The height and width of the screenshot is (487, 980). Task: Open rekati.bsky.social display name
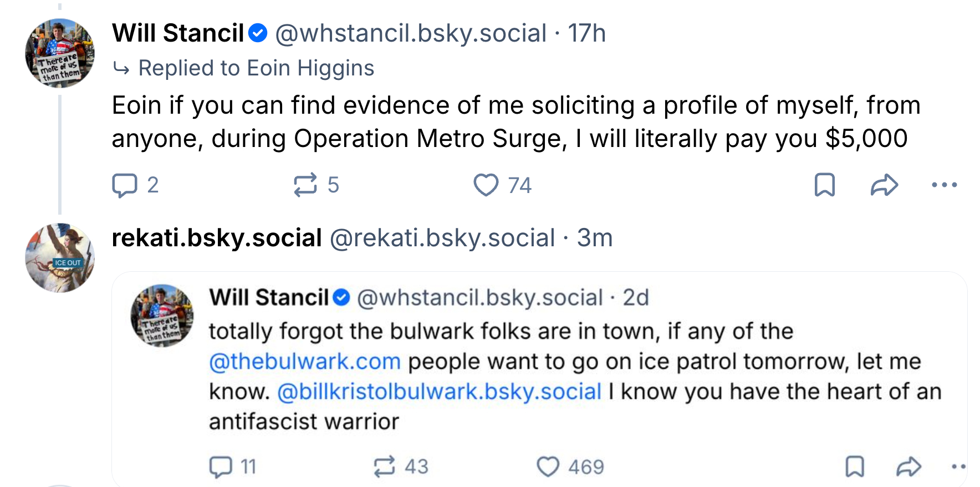coord(217,238)
